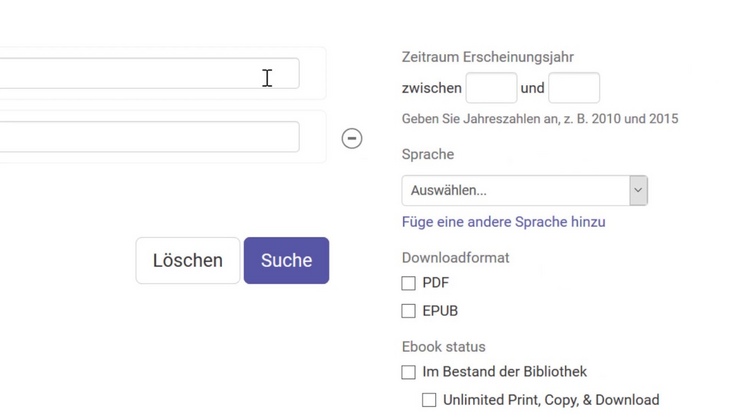Toggle 'Unlimited Print, Copy, & Download' checkbox
This screenshot has height=414, width=735.
point(429,400)
